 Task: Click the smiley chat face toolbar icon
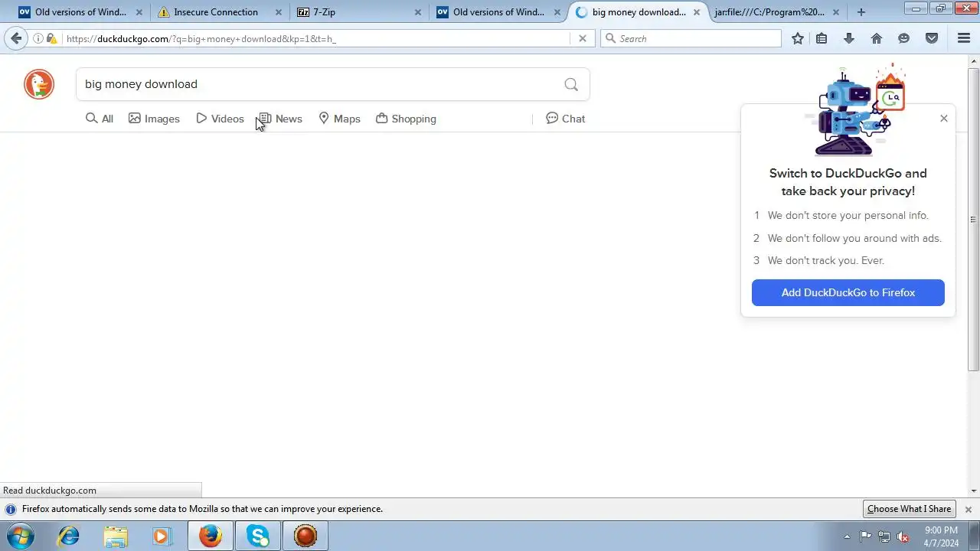[904, 38]
